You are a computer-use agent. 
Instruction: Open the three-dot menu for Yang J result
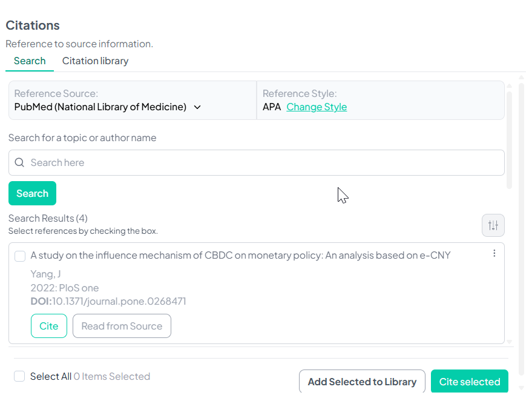494,253
